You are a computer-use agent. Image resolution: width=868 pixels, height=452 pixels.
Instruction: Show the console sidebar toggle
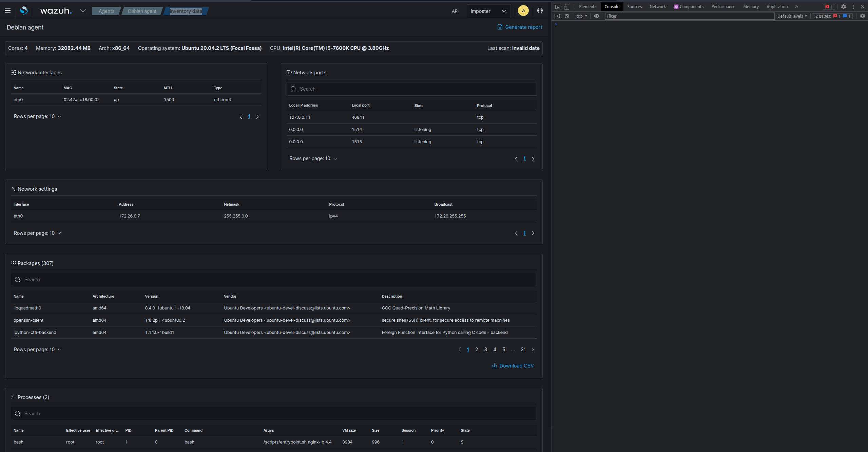click(557, 16)
